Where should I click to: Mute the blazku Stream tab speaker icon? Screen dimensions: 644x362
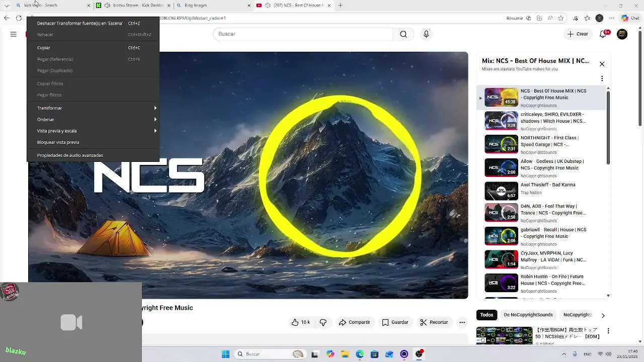107,5
